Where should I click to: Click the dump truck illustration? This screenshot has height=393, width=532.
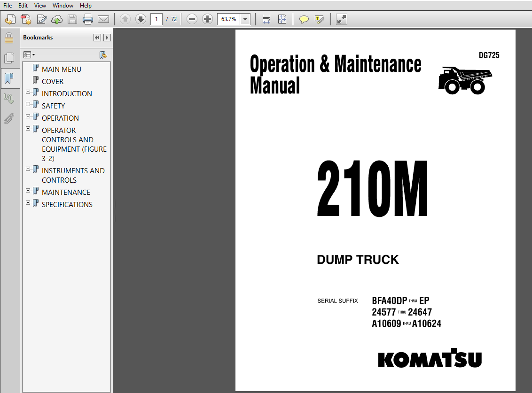(x=465, y=80)
